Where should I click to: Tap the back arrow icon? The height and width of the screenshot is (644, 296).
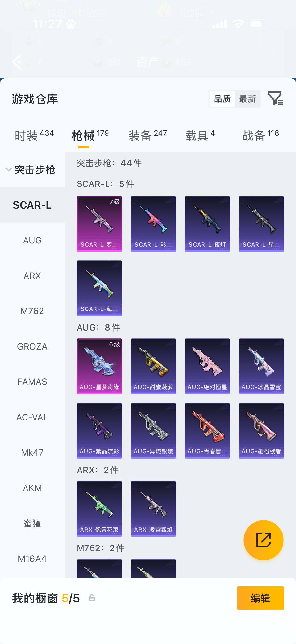(x=17, y=61)
